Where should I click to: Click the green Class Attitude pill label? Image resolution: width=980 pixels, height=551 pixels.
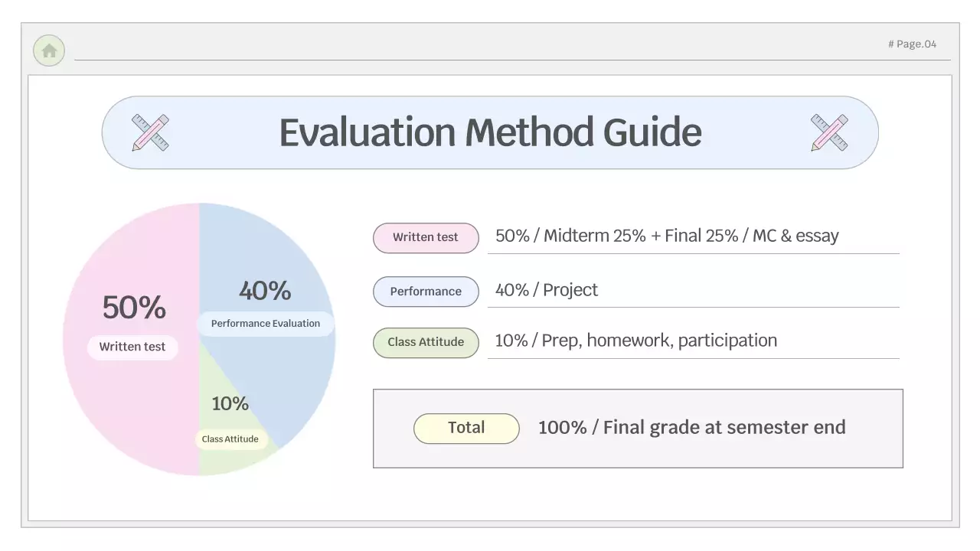point(426,342)
